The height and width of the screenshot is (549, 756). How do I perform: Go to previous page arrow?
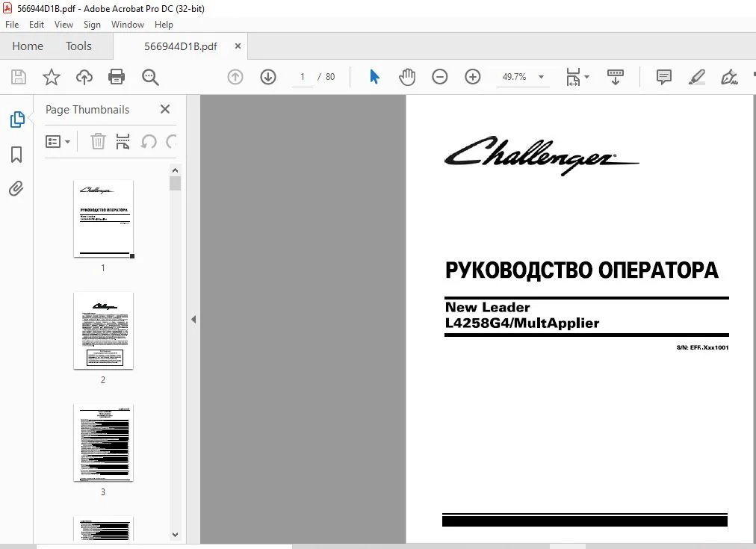[x=235, y=77]
